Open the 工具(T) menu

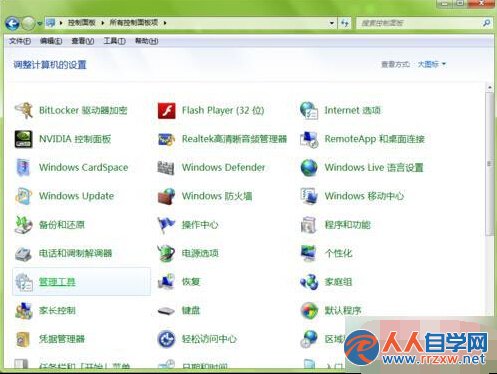114,41
